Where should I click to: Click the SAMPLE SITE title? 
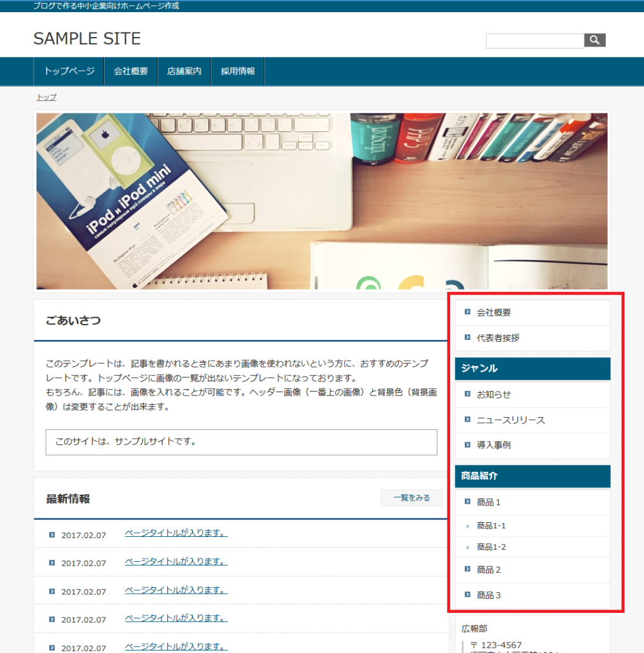87,39
